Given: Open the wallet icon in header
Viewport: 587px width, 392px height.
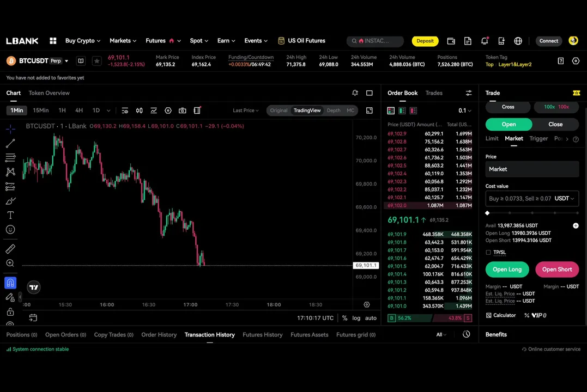Looking at the screenshot, I should click(x=451, y=41).
